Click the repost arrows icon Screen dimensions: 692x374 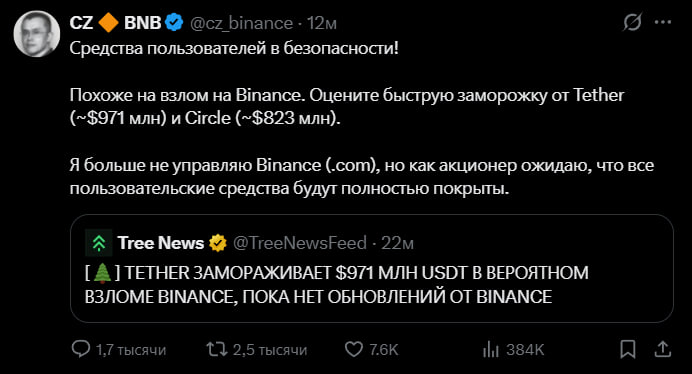tap(217, 349)
